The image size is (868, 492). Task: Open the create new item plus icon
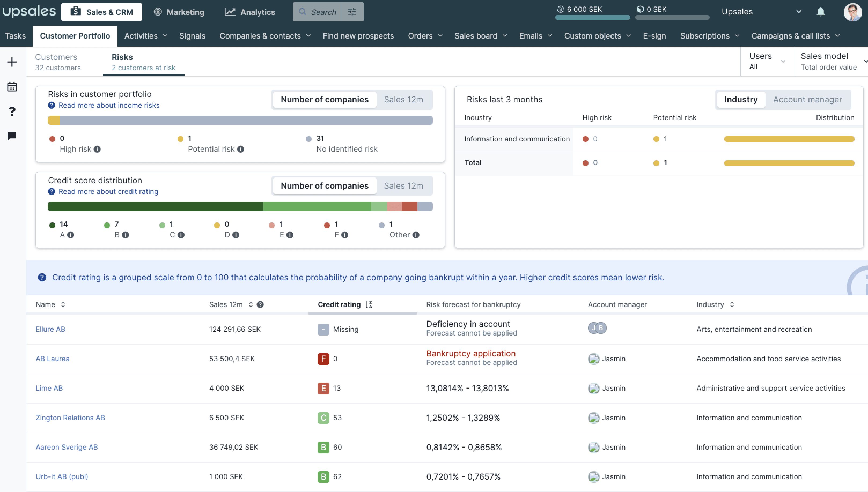12,62
